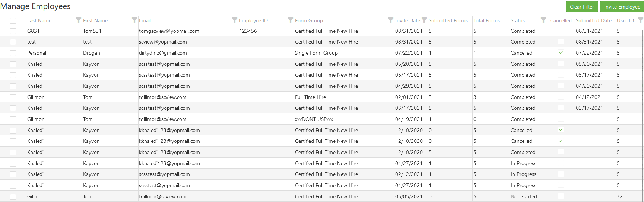Click the Clear Filter button
The image size is (644, 202).
[x=582, y=7]
